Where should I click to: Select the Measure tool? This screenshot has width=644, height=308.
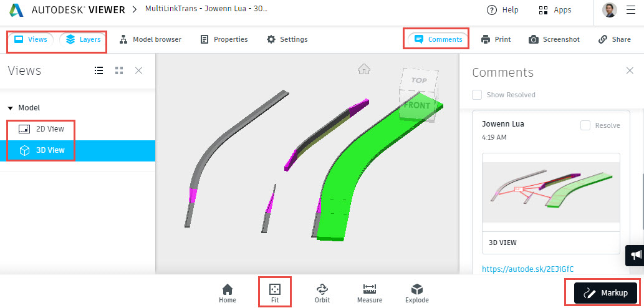point(370,293)
